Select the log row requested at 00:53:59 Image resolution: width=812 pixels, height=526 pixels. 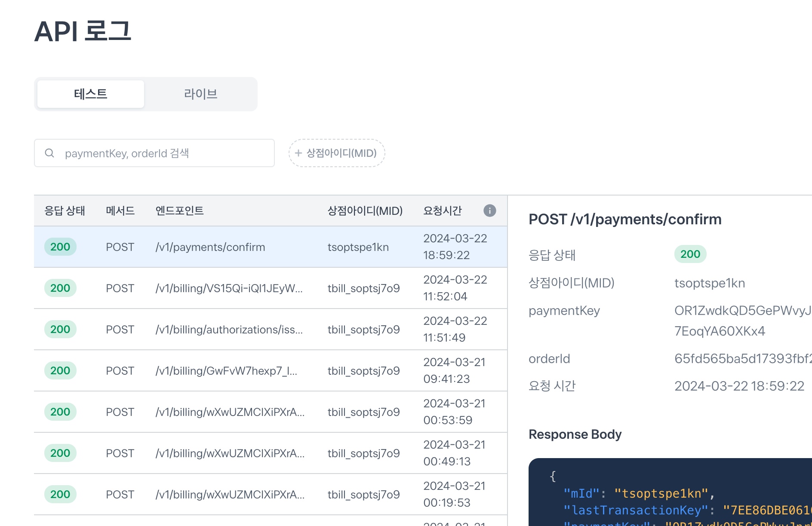pyautogui.click(x=270, y=412)
